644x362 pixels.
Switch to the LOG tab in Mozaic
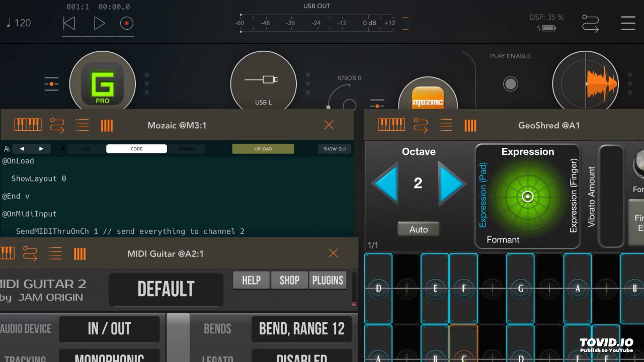point(87,149)
